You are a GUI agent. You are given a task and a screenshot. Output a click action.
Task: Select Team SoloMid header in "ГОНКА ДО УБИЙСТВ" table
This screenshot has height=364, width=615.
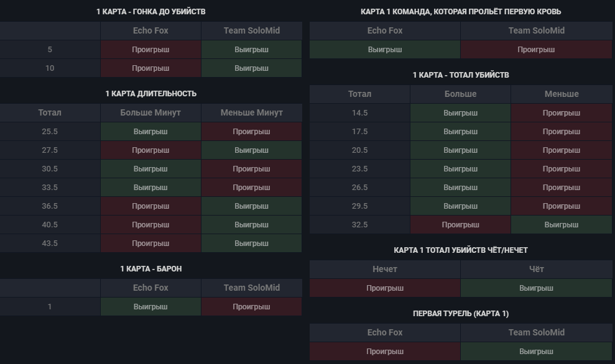[x=251, y=30]
